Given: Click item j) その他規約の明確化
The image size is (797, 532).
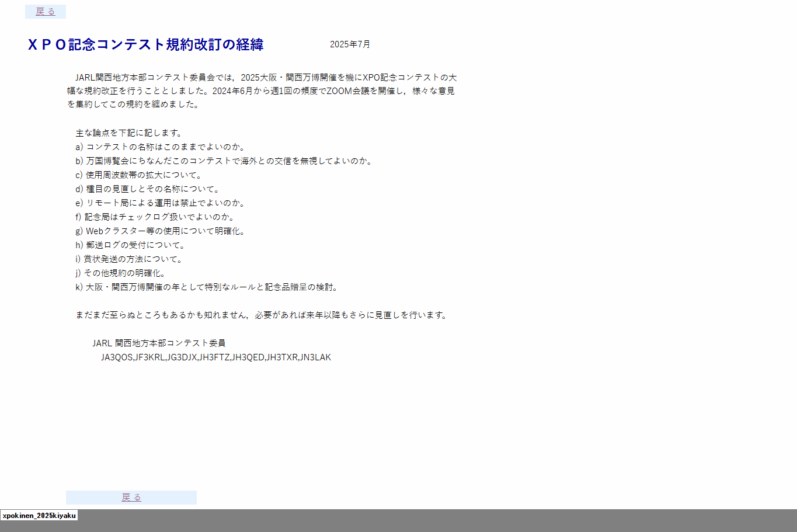Looking at the screenshot, I should [x=121, y=273].
